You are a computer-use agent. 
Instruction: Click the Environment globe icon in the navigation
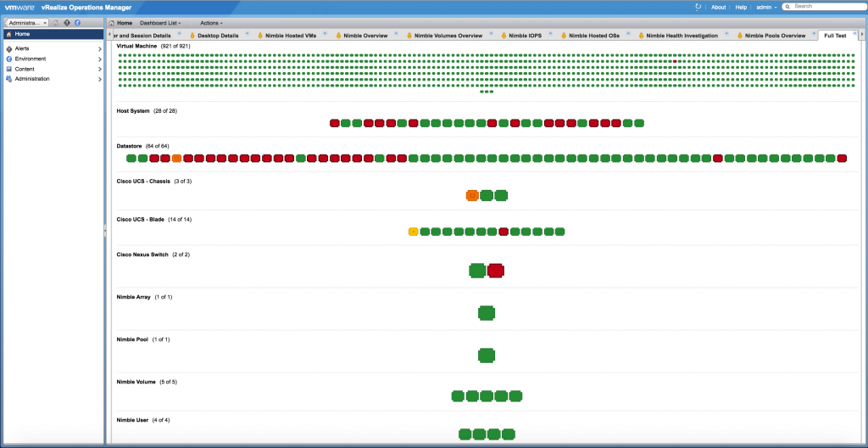click(8, 59)
